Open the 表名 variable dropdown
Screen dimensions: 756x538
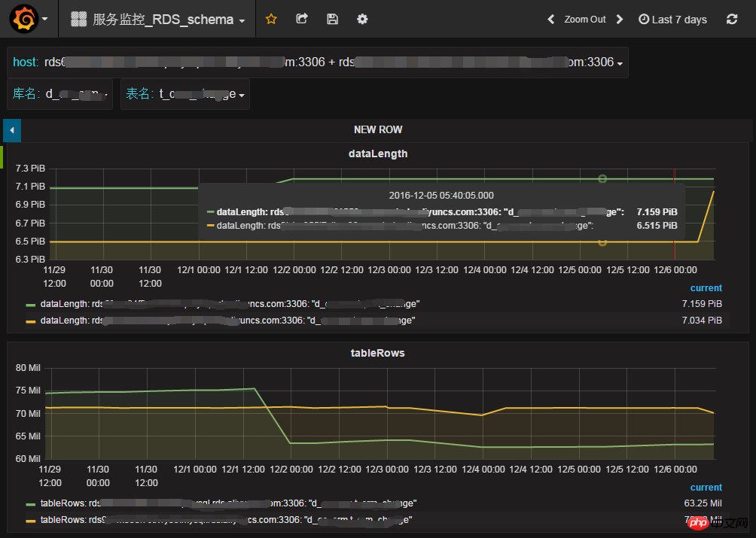(202, 94)
